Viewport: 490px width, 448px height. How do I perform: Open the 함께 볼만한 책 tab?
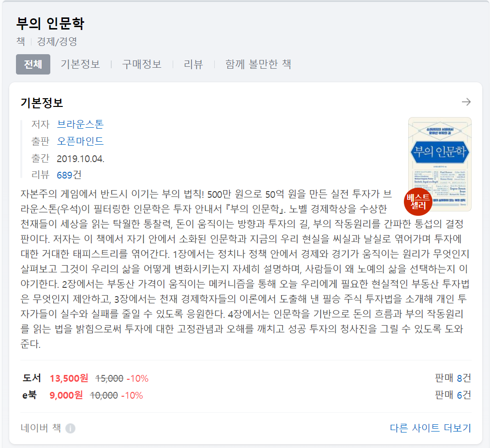tap(258, 64)
